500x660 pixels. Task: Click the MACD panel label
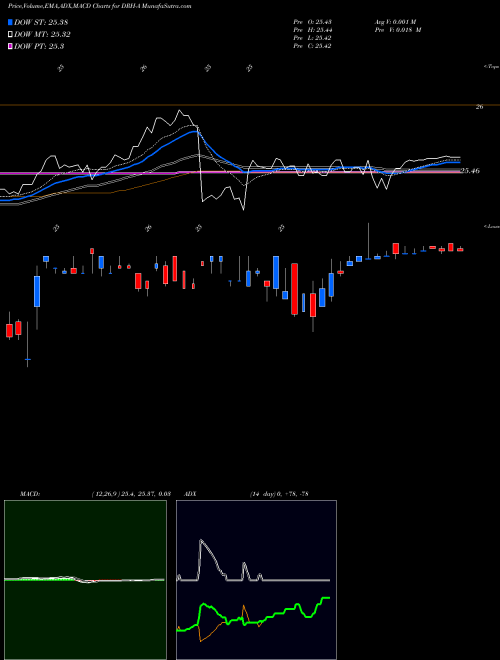click(x=29, y=494)
